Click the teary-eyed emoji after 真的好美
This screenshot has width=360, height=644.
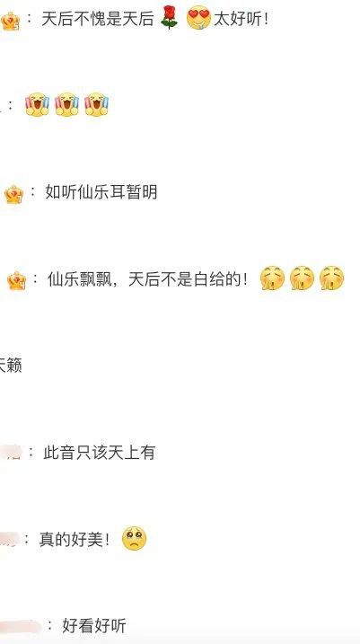[135, 538]
